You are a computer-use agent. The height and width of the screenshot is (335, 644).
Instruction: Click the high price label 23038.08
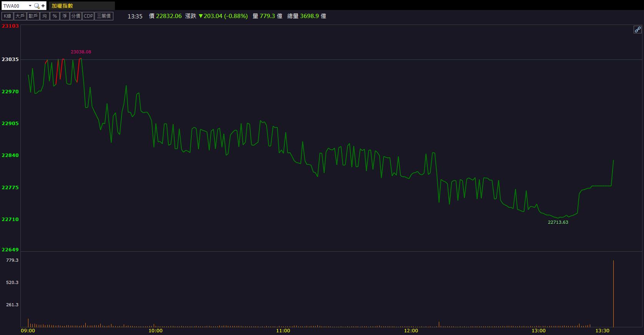(81, 52)
